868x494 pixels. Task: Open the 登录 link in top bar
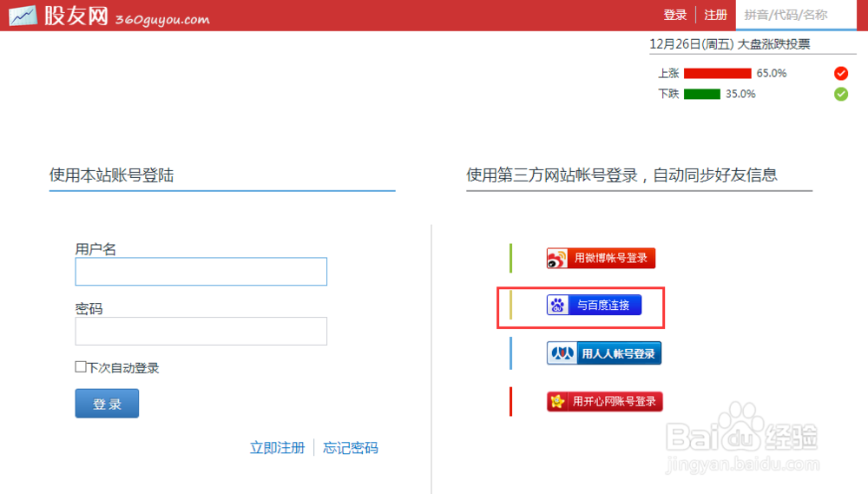tap(674, 15)
